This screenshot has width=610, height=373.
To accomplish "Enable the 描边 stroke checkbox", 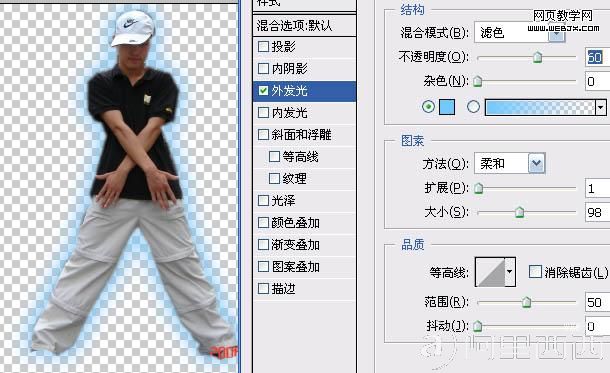I will tap(263, 289).
